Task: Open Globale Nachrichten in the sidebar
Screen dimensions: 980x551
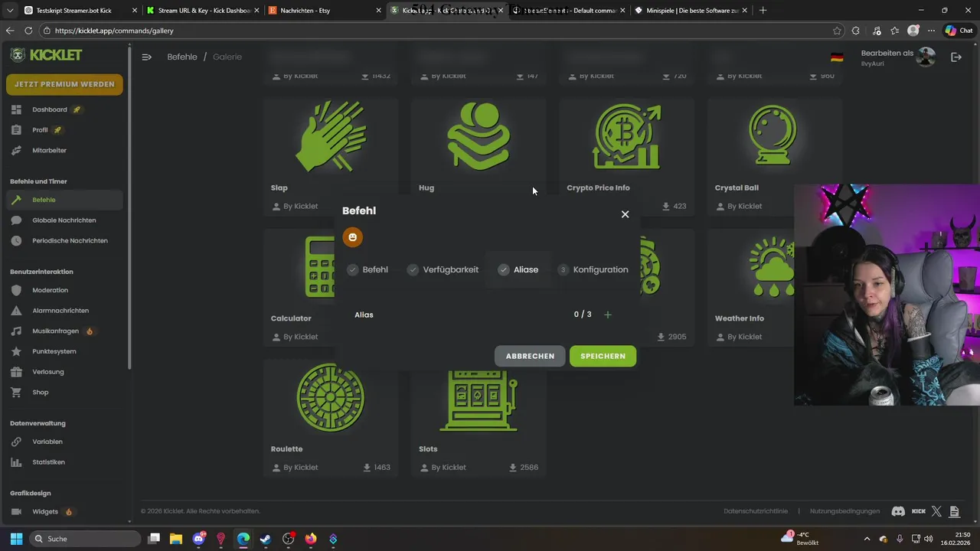Action: point(64,220)
